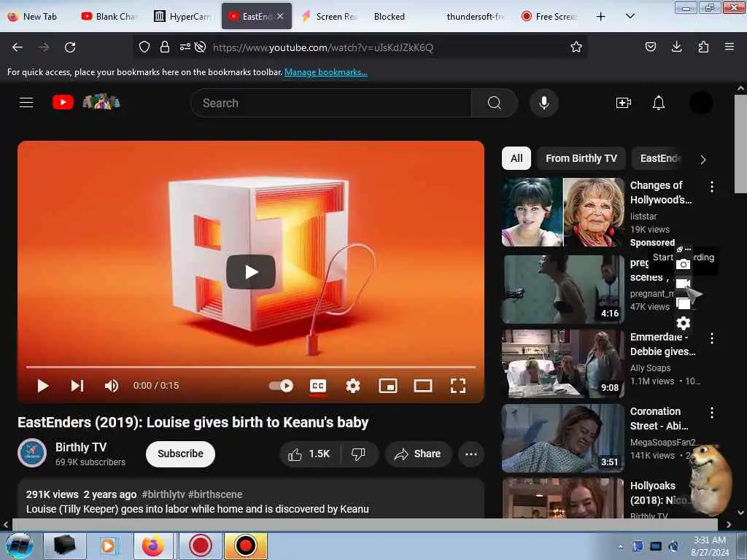Open a new browser tab with plus
This screenshot has height=560, width=747.
(x=601, y=17)
